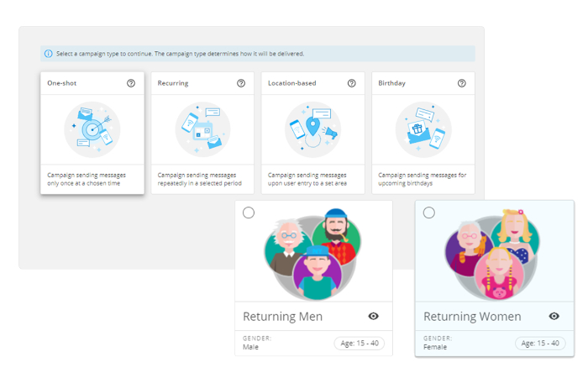Click the 'upcoming birthdays' description
This screenshot has width=588, height=378.
tap(406, 183)
